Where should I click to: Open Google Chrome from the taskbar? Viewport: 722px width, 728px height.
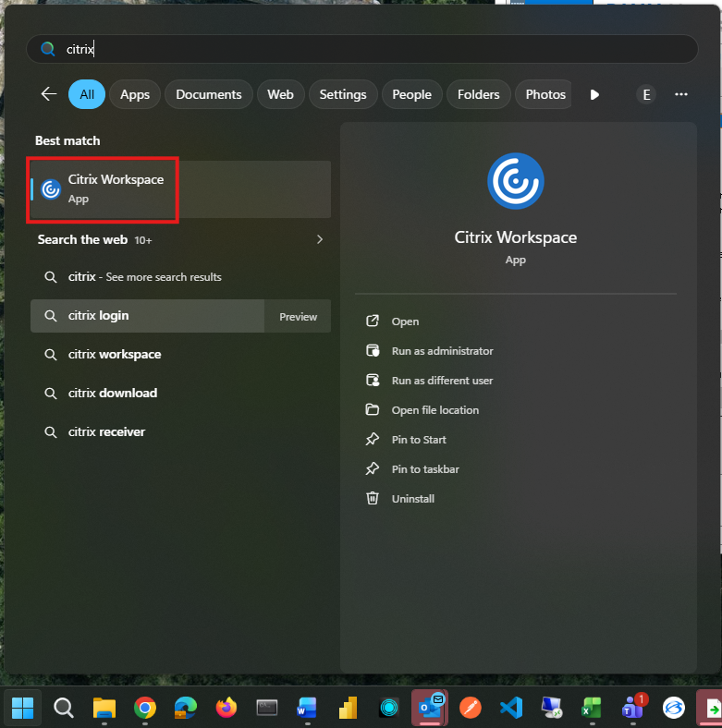145,708
